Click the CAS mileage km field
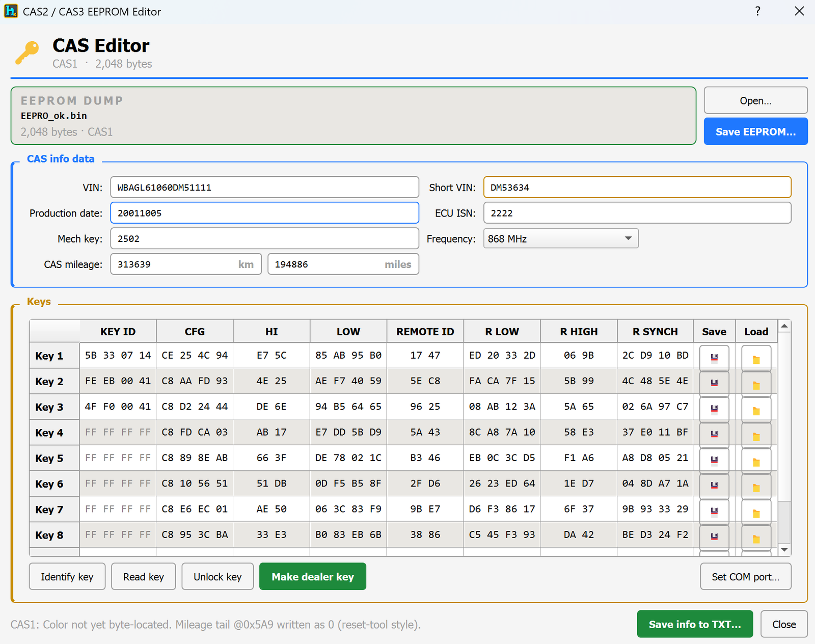Viewport: 815px width, 644px height. [186, 264]
